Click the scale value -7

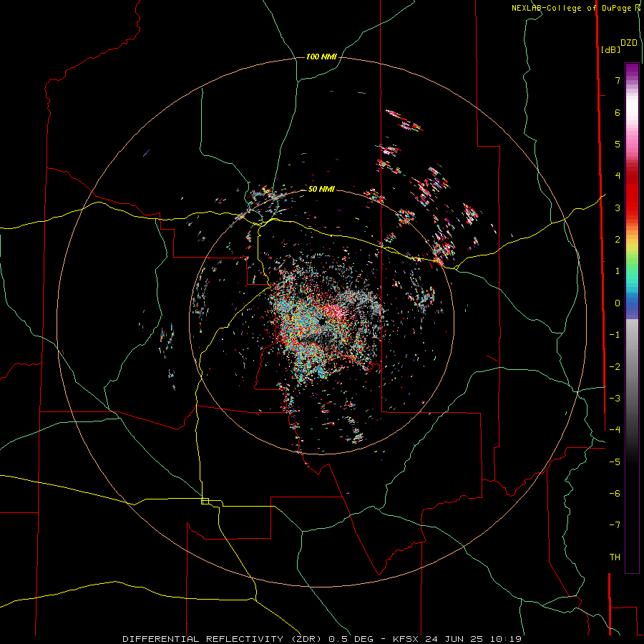pos(615,525)
